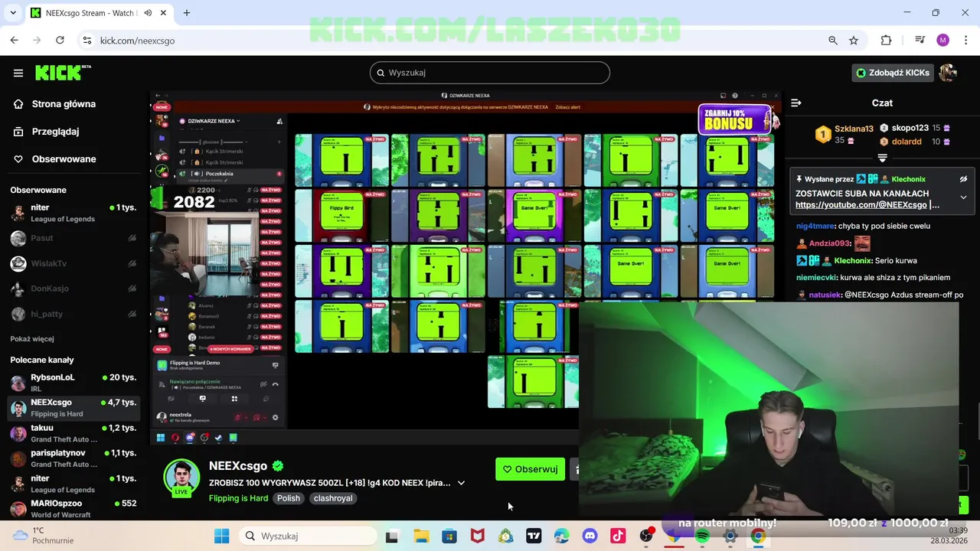Expand the pinned message chevron
Screen dimensions: 980x551
pyautogui.click(x=963, y=197)
